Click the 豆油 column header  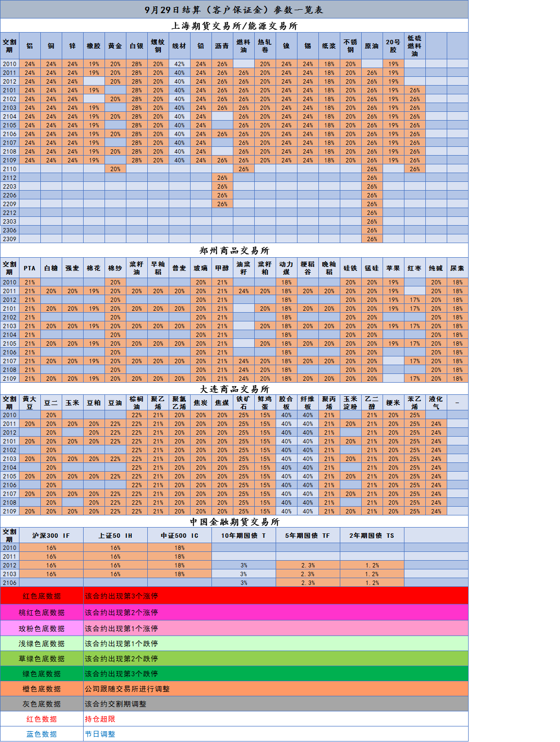[x=115, y=403]
